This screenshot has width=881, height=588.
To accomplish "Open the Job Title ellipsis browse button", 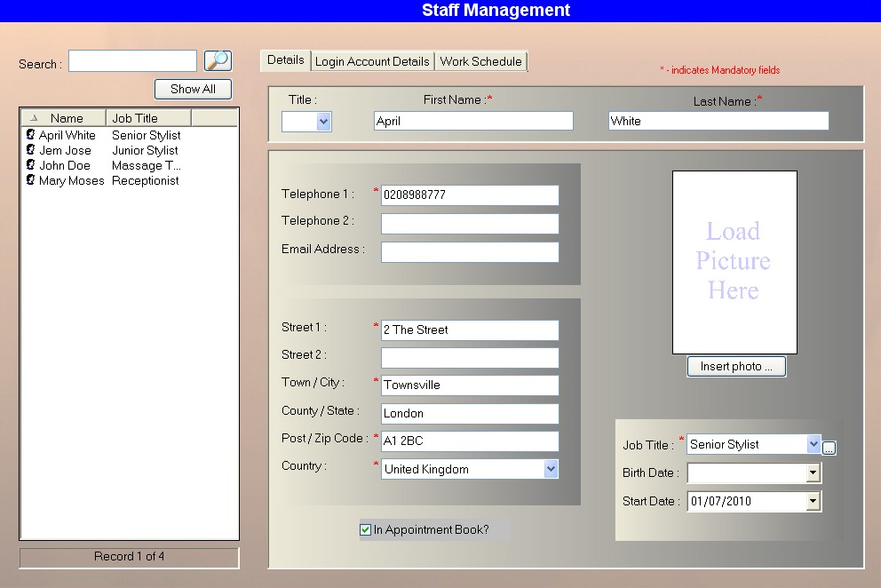I will [x=829, y=448].
